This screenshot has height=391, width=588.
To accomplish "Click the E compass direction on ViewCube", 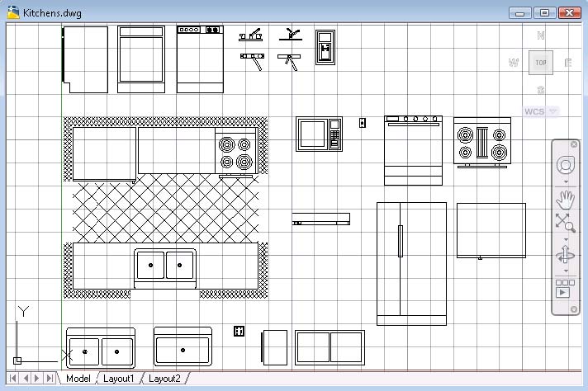I will 568,63.
